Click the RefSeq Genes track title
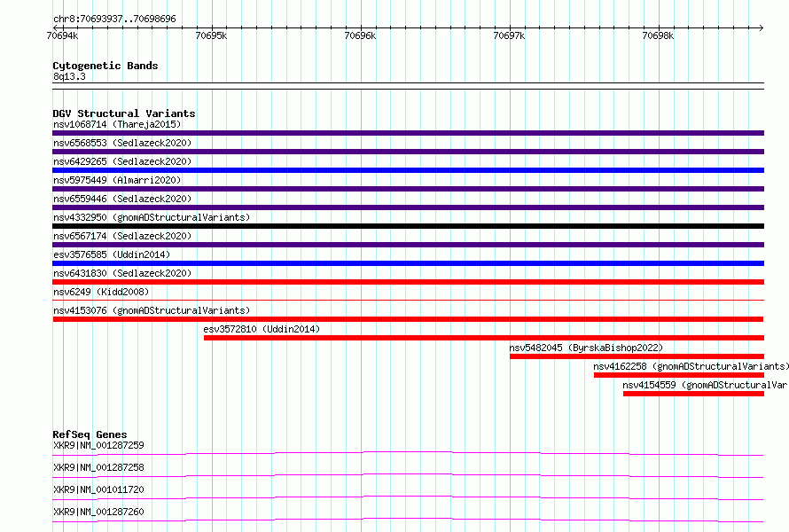This screenshot has width=789, height=532. 90,434
